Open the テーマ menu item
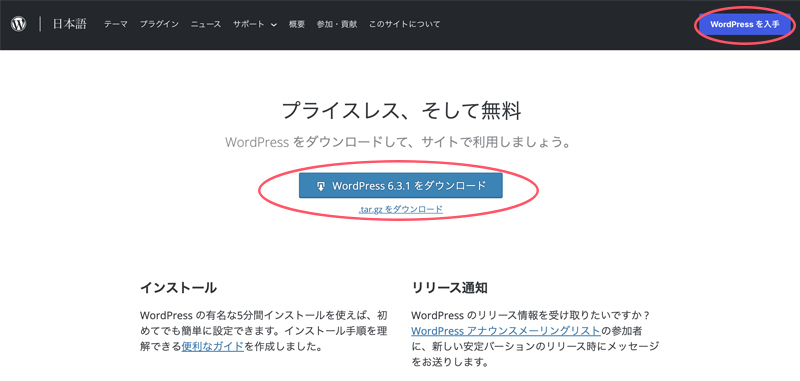The image size is (800, 381). pyautogui.click(x=116, y=24)
